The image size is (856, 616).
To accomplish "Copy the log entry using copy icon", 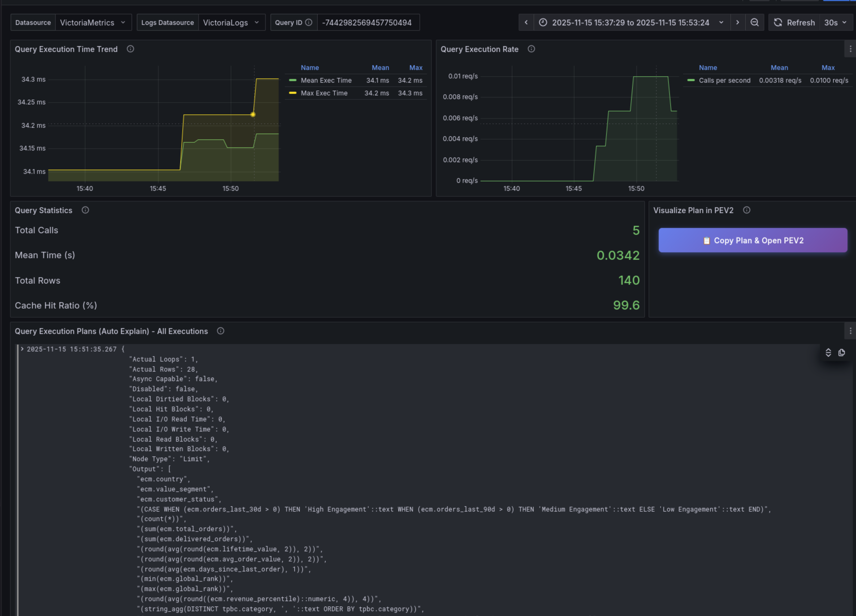I will (x=842, y=353).
